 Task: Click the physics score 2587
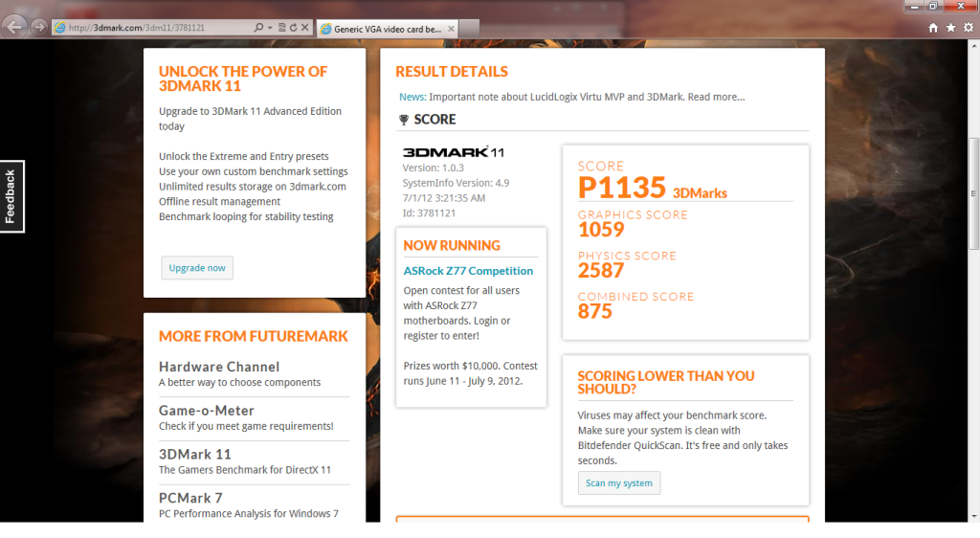pos(601,271)
